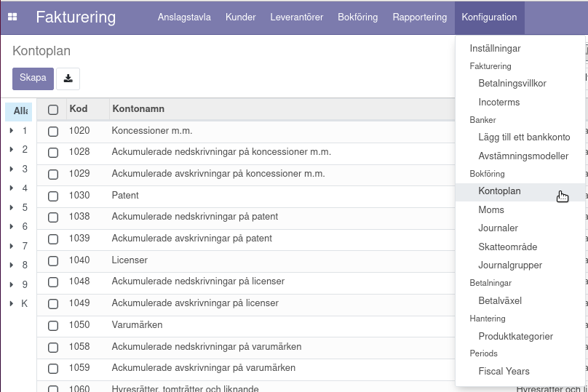Tick checkbox for account 1029
Viewport: 588px width, 392px height.
pos(53,175)
